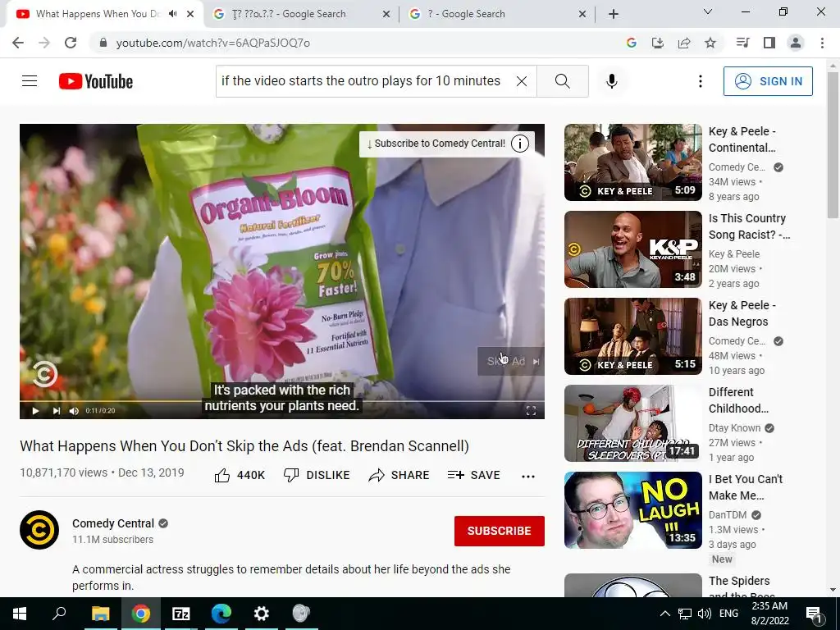The image size is (840, 630).
Task: Open Key & Peele Das Negros thumbnail
Action: pyautogui.click(x=633, y=336)
